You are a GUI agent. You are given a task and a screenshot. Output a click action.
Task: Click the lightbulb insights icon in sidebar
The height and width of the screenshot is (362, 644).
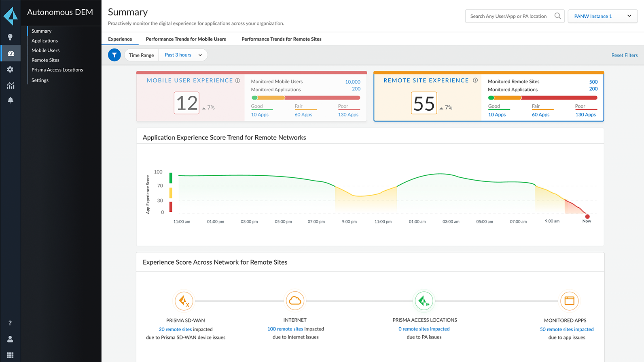pos(11,37)
